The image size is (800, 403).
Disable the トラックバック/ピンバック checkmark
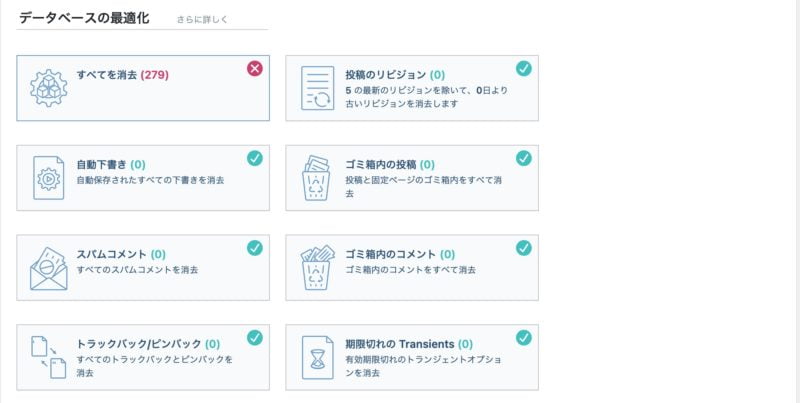(255, 337)
